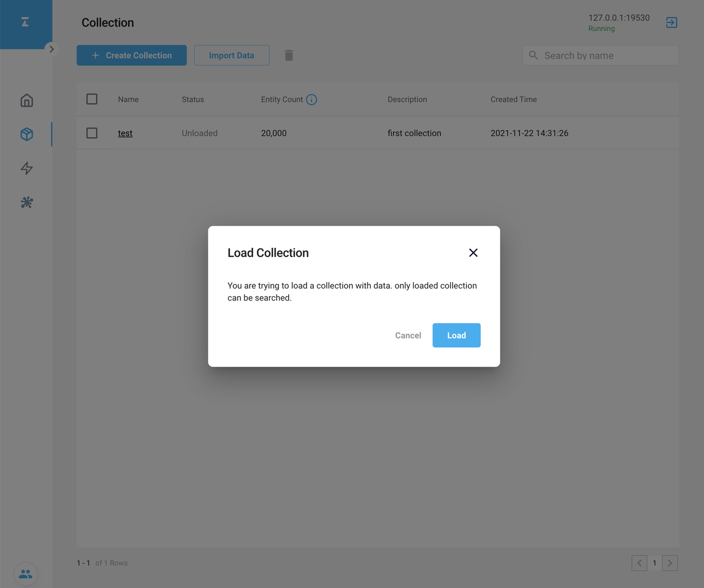This screenshot has width=704, height=588.
Task: Open the Overview home icon
Action: pyautogui.click(x=26, y=101)
